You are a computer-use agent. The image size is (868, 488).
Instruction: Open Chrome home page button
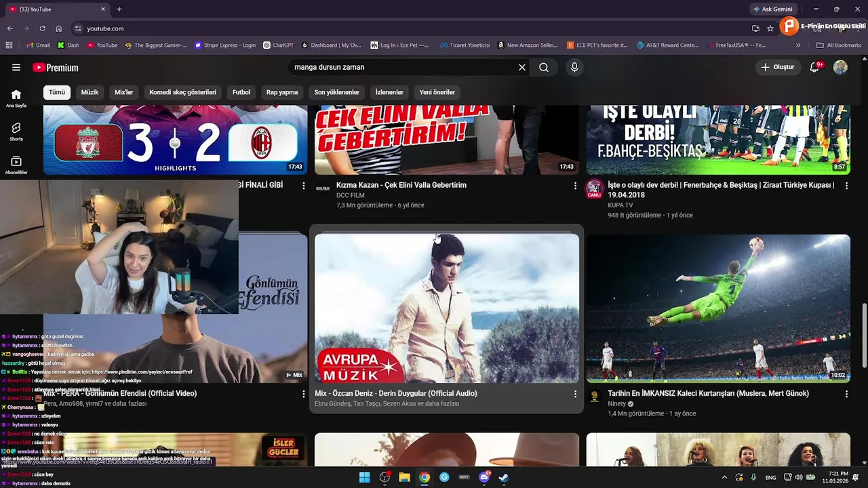[59, 28]
